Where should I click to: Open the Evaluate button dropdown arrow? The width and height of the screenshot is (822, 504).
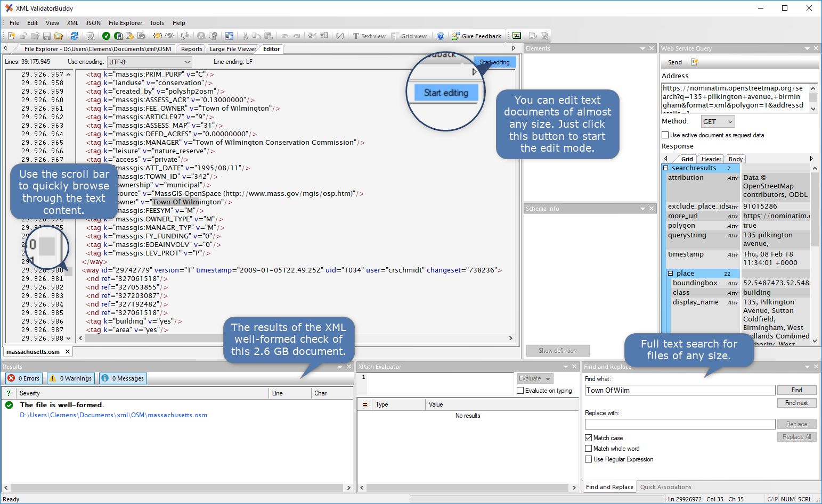[x=548, y=379]
